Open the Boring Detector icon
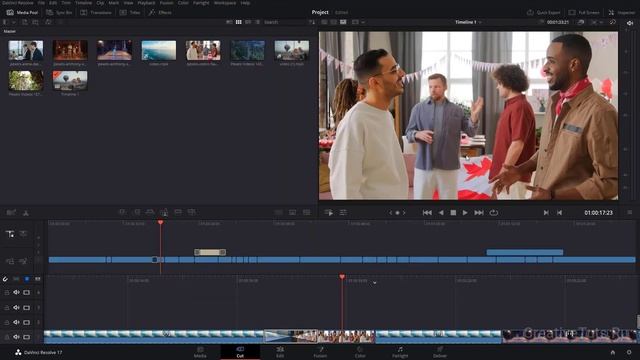The height and width of the screenshot is (360, 640). click(11, 212)
